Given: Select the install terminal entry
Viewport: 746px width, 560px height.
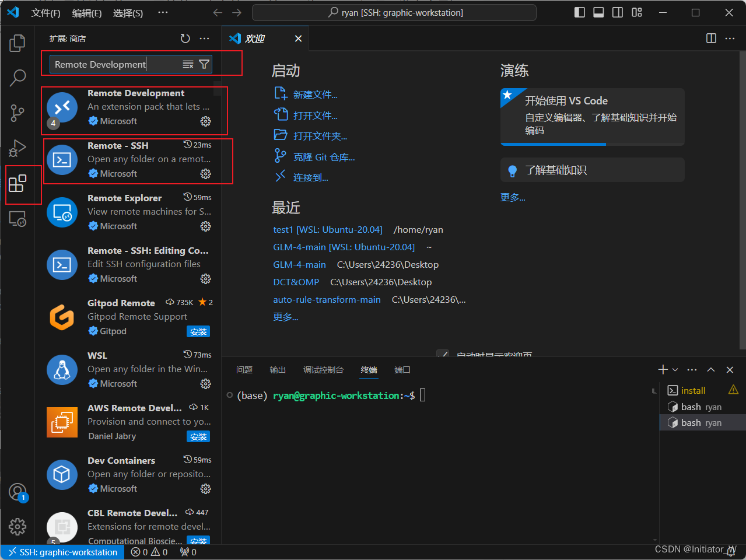Looking at the screenshot, I should coord(702,390).
